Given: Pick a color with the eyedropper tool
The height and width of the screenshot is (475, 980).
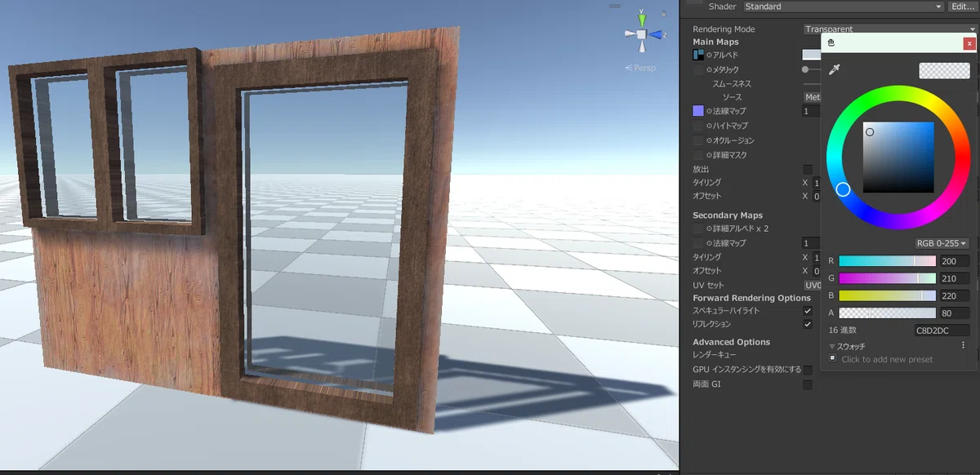Looking at the screenshot, I should pyautogui.click(x=834, y=70).
